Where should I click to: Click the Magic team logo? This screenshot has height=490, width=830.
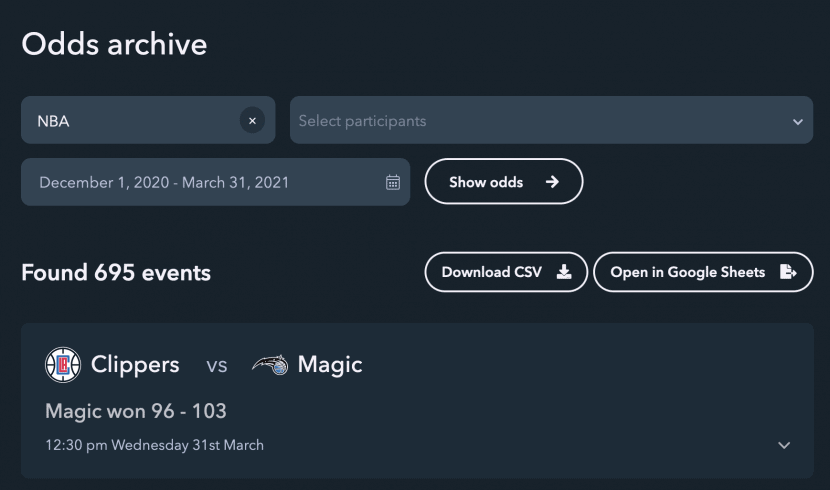coord(270,365)
